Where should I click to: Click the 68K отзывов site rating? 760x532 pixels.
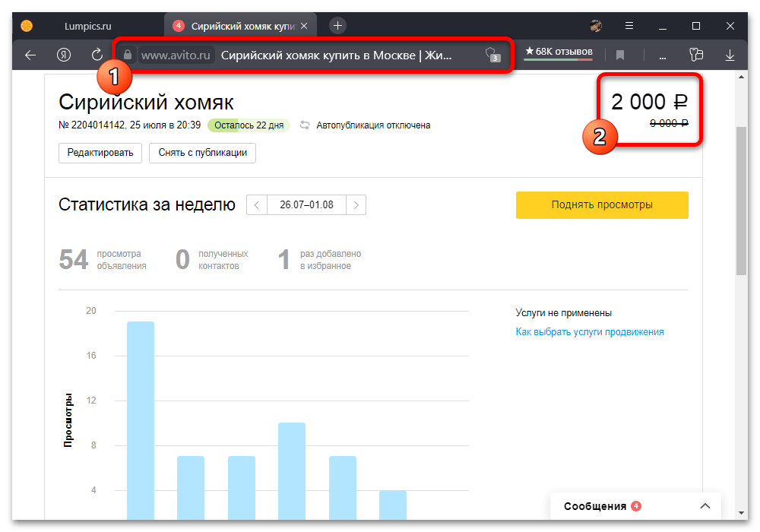click(558, 52)
